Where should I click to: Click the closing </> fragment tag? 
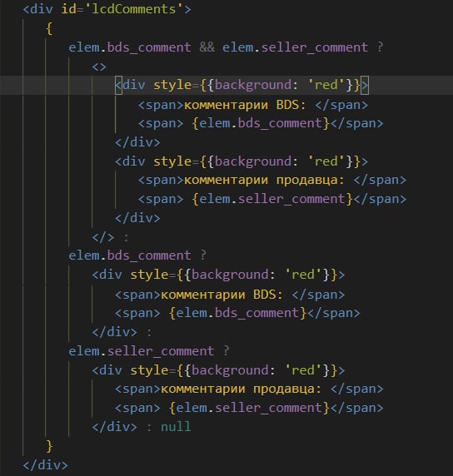[x=103, y=237]
